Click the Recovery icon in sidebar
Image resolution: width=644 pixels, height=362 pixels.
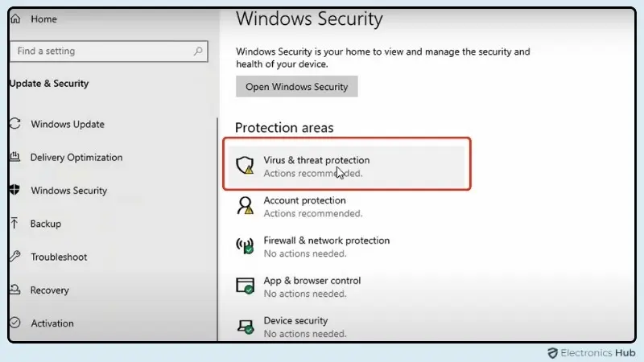point(14,290)
